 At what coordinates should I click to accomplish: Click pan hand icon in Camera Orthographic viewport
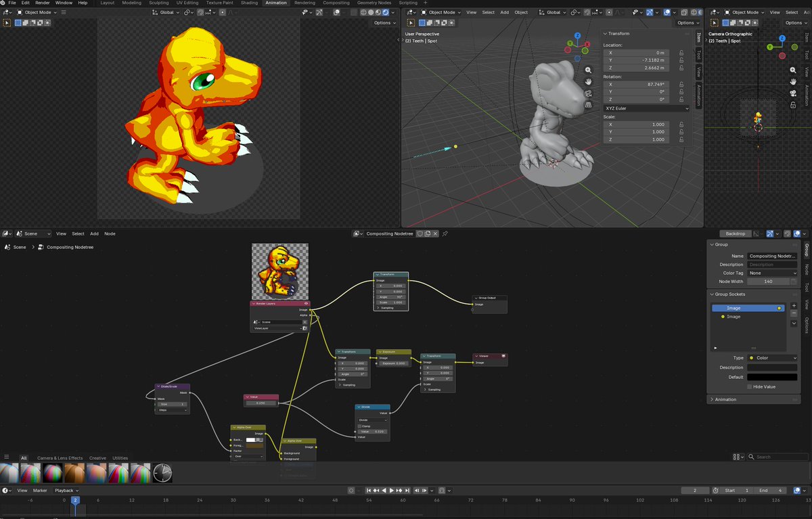793,82
